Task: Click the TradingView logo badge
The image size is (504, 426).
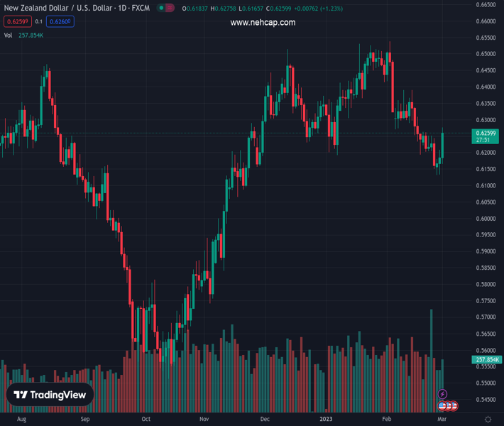Action: point(50,395)
